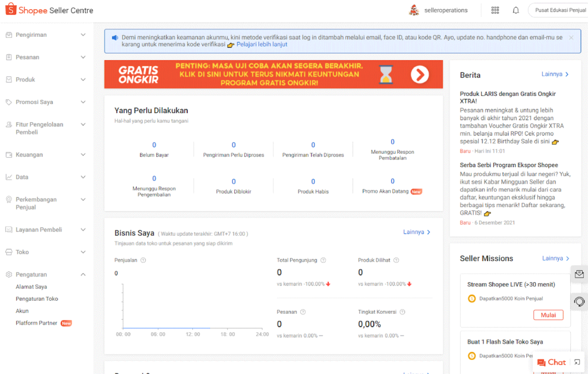Open Produk Habis count
This screenshot has width=588, height=374.
point(313,182)
